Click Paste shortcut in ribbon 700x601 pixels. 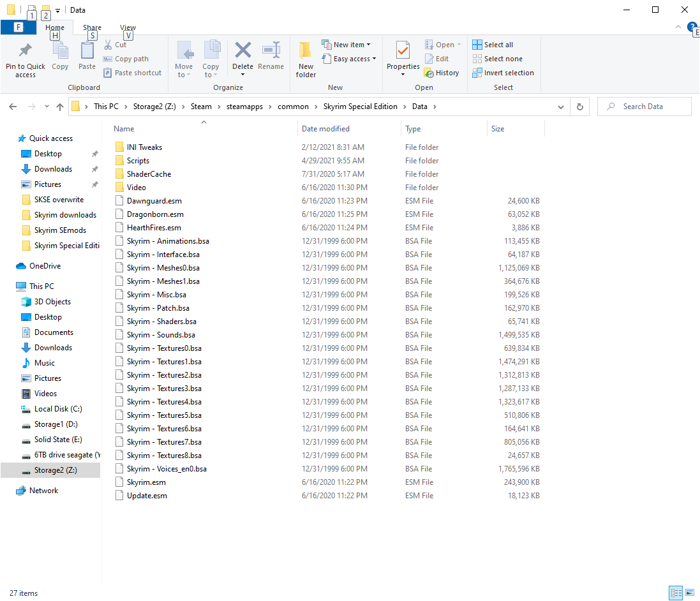133,73
